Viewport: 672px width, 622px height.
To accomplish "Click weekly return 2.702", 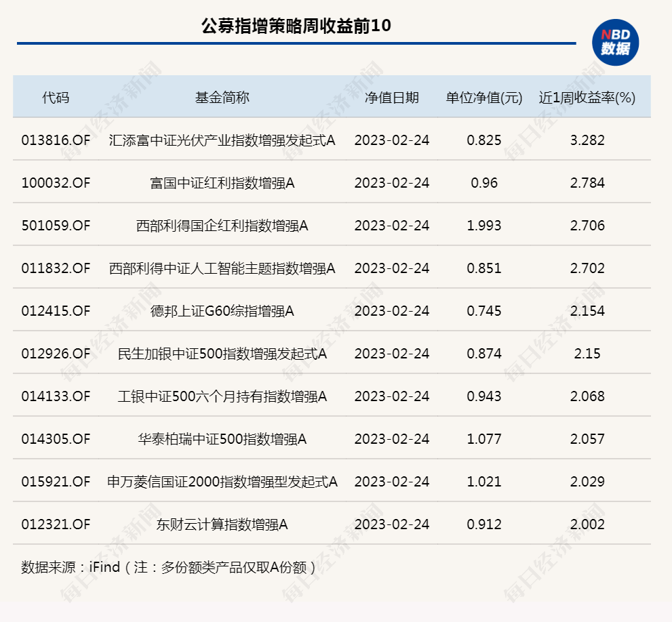I will tap(587, 268).
